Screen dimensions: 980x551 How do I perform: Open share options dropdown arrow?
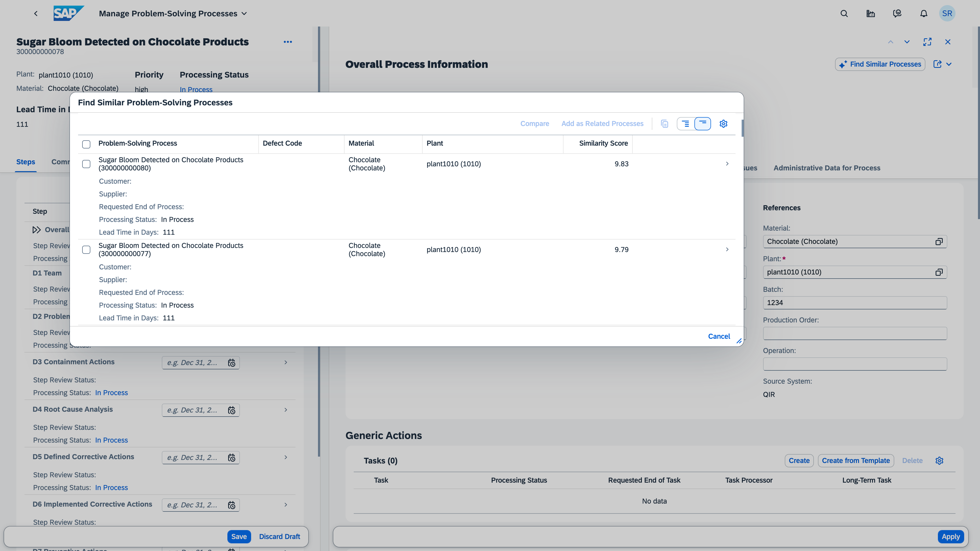point(949,64)
